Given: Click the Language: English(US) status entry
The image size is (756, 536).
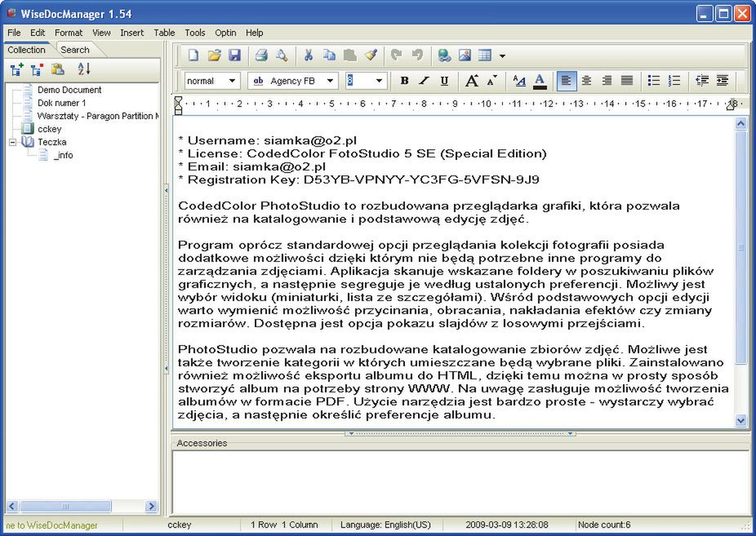Looking at the screenshot, I should [x=385, y=525].
